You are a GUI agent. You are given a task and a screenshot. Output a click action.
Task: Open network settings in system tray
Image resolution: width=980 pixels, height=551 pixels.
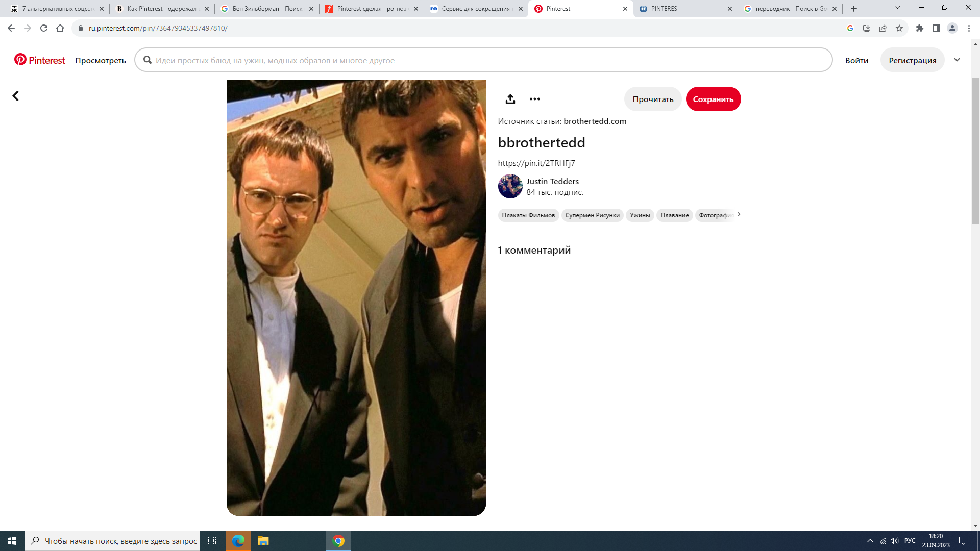883,541
